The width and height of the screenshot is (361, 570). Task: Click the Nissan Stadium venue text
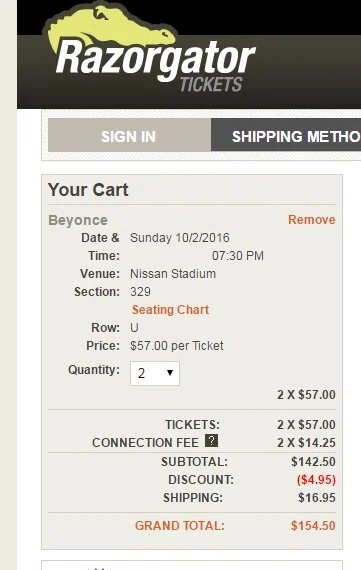[x=173, y=274]
